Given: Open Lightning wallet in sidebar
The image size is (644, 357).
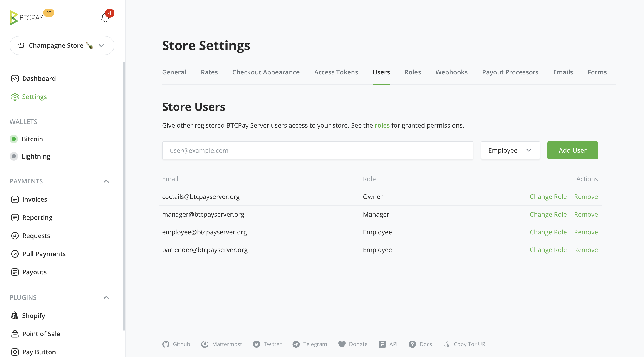Looking at the screenshot, I should click(36, 156).
